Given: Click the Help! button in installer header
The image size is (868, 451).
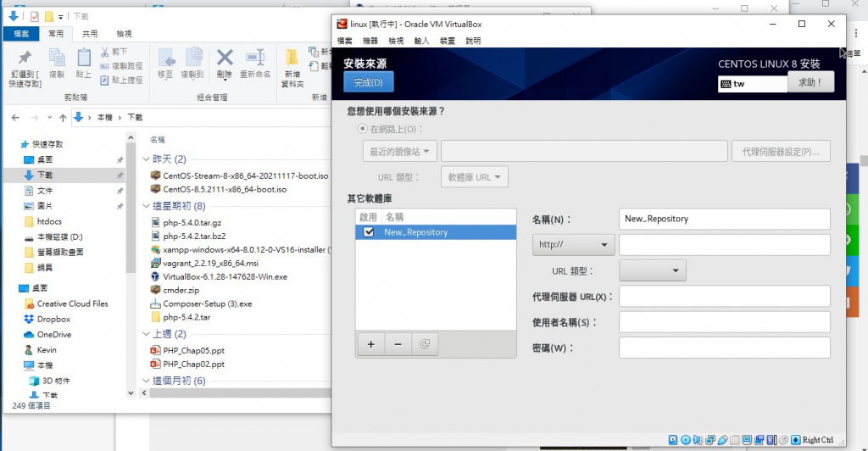Looking at the screenshot, I should point(810,82).
